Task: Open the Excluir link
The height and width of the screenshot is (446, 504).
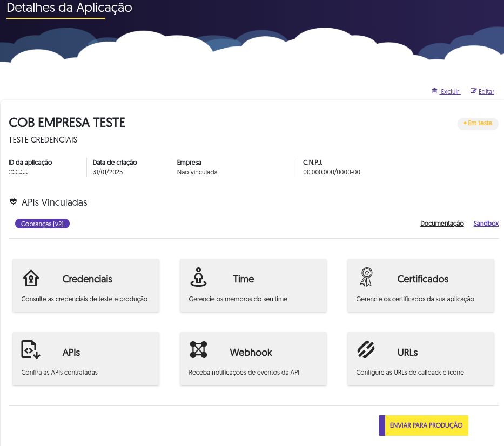Action: (450, 92)
